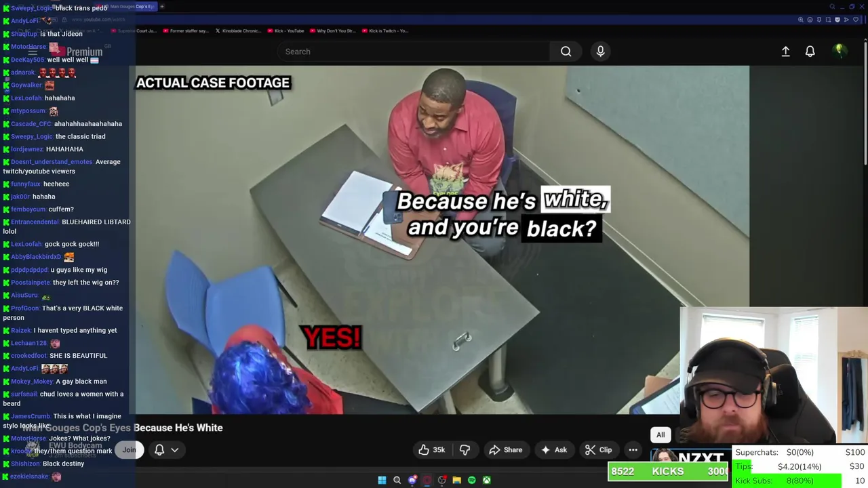Viewport: 868px width, 488px height.
Task: Expand notification options chevron beside bell
Action: (174, 450)
